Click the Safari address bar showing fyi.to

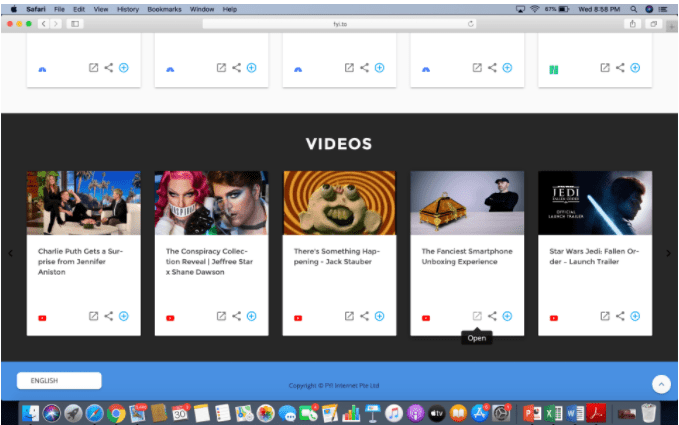tap(339, 23)
